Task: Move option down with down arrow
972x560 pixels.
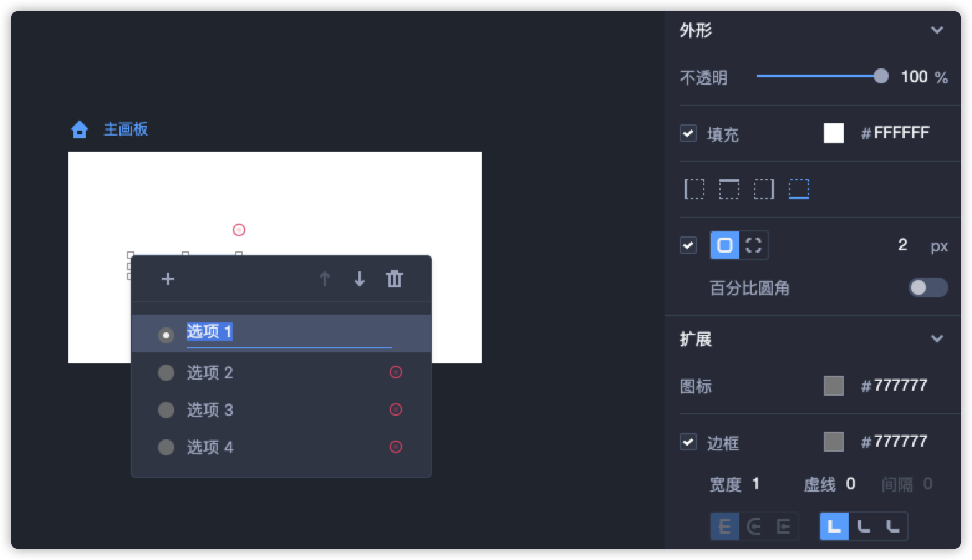Action: (359, 279)
